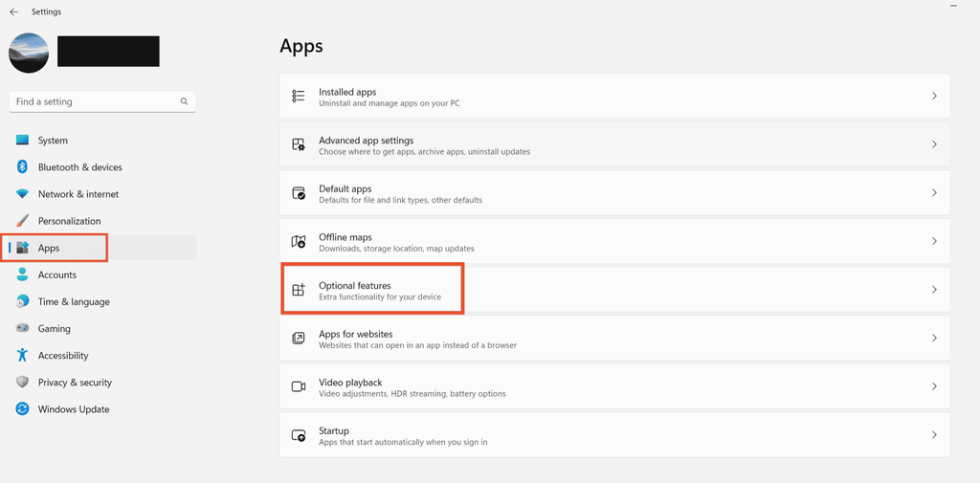Click the Startup apps icon
This screenshot has width=980, height=483.
tap(299, 435)
